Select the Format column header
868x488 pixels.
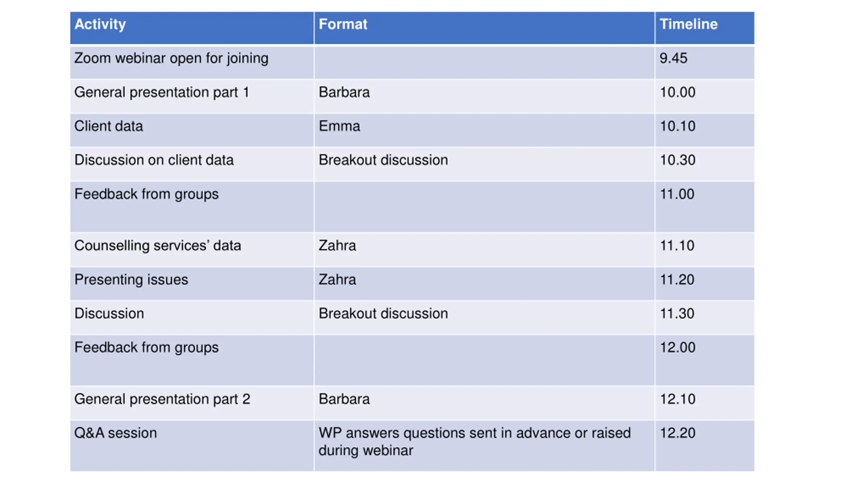tap(484, 28)
